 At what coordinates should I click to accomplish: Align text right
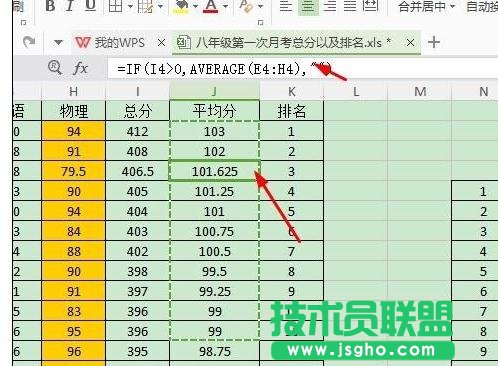click(x=330, y=6)
